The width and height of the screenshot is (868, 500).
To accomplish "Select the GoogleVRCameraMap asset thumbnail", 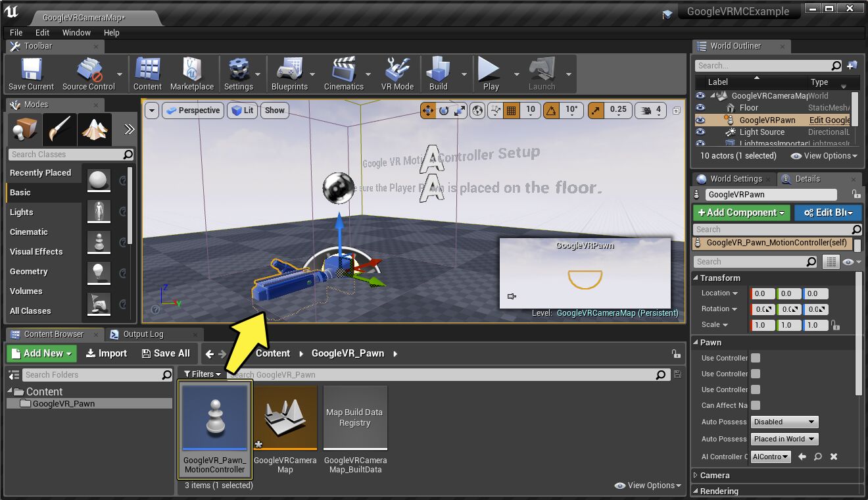I will click(285, 417).
